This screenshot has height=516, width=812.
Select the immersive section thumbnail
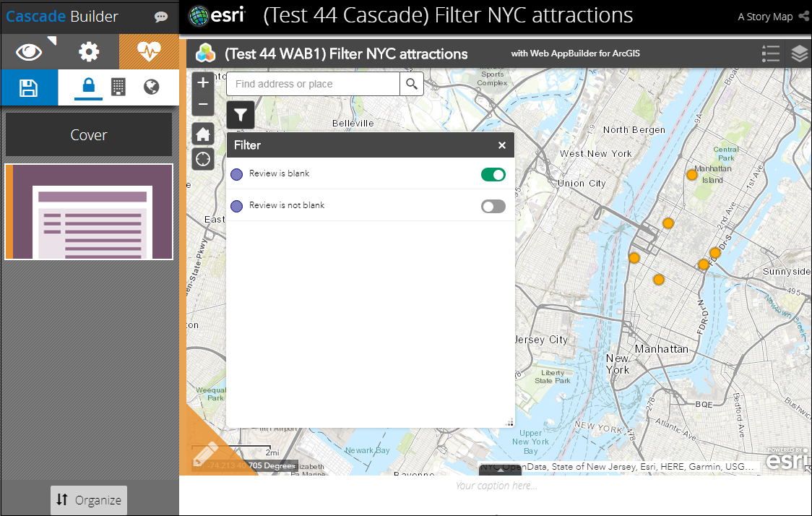pyautogui.click(x=89, y=211)
